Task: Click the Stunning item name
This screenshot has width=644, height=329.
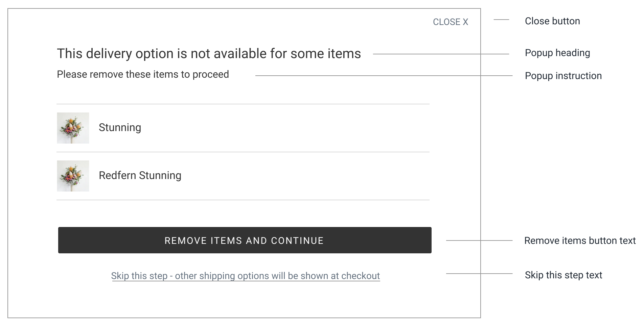Action: click(x=120, y=128)
